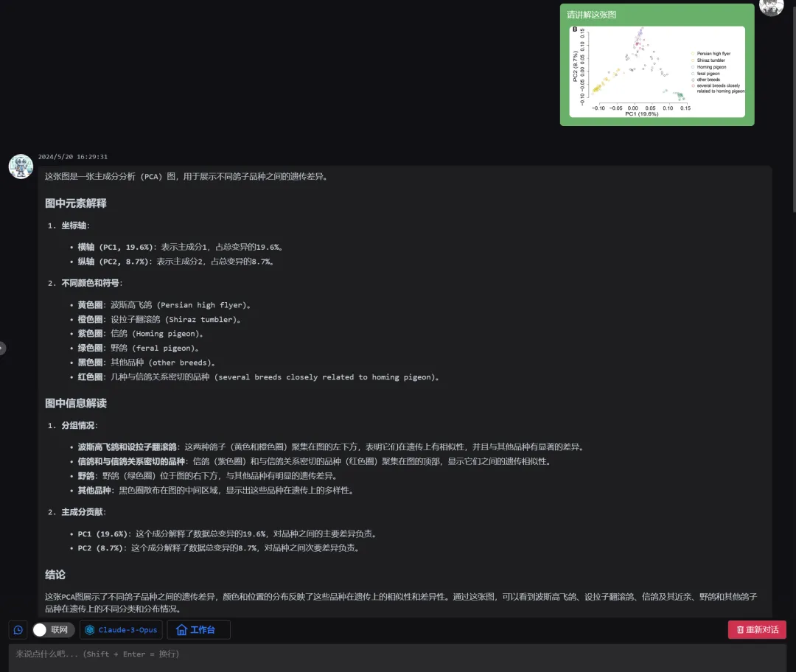Click the timestamp 2024/5/20 16:29:31
This screenshot has height=672, width=796.
pyautogui.click(x=72, y=157)
